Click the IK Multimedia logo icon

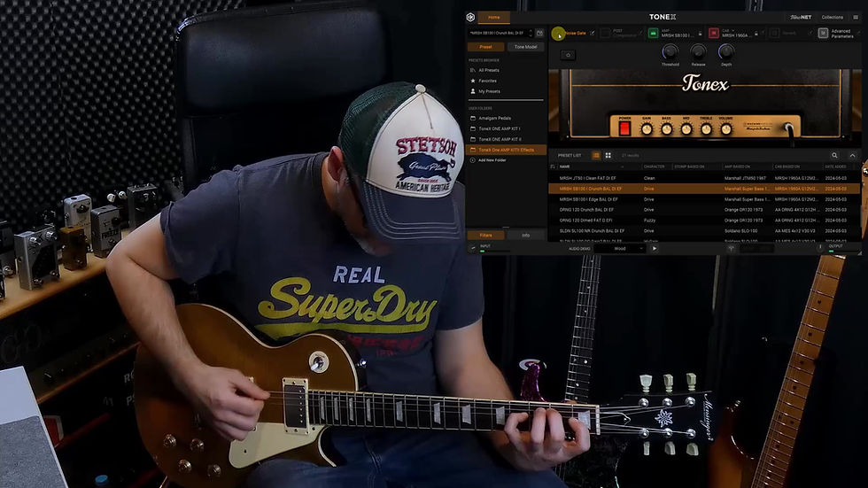click(x=470, y=17)
